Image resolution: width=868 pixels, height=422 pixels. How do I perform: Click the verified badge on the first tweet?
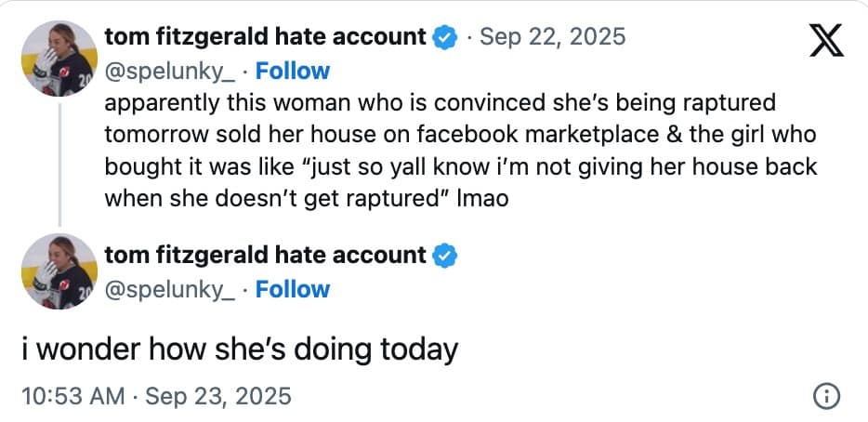[x=445, y=37]
